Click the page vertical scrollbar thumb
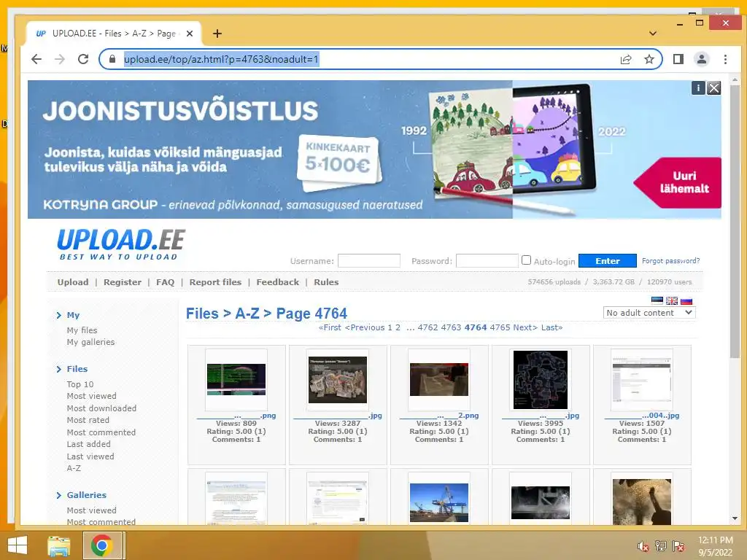Viewport: 747px width, 560px height. coord(734,222)
